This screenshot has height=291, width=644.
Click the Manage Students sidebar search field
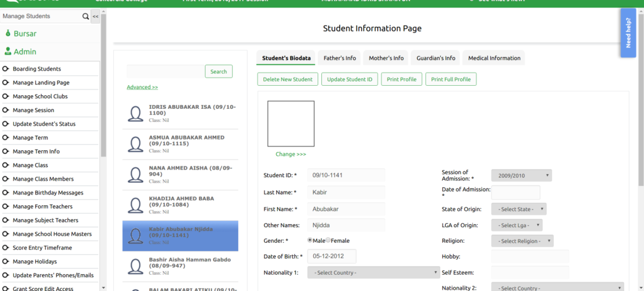(x=41, y=16)
